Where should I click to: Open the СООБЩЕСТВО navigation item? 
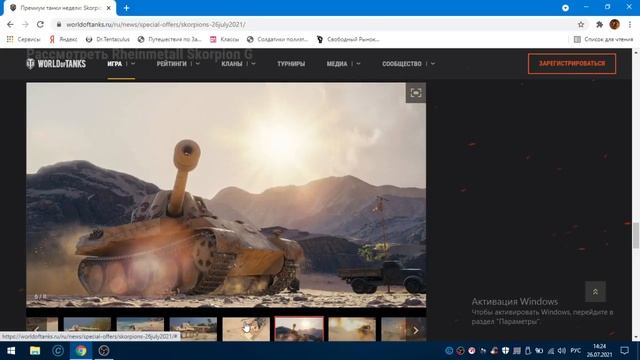pyautogui.click(x=402, y=64)
